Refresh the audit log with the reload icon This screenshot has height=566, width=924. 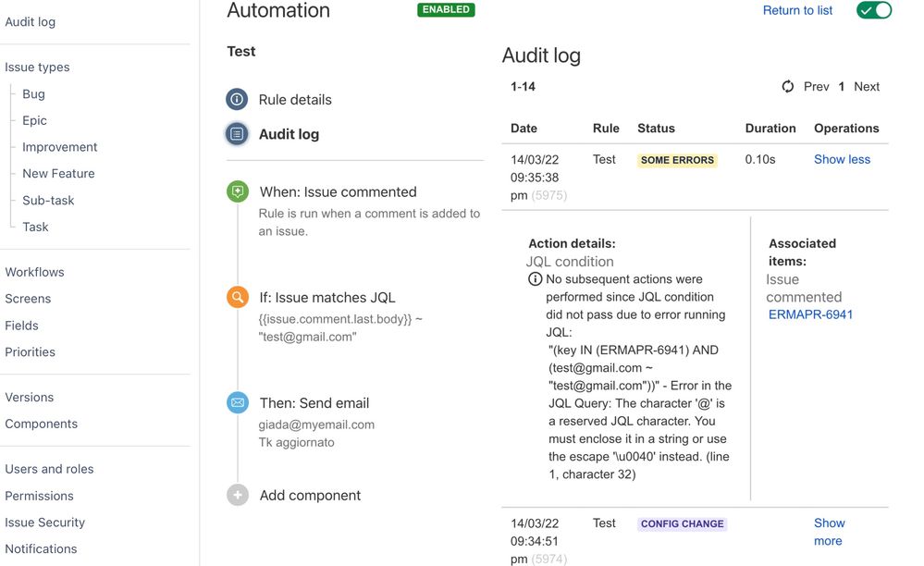click(788, 87)
